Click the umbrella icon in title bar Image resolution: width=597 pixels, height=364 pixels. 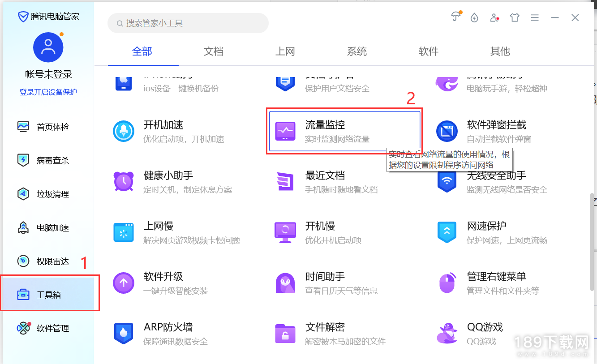[456, 17]
